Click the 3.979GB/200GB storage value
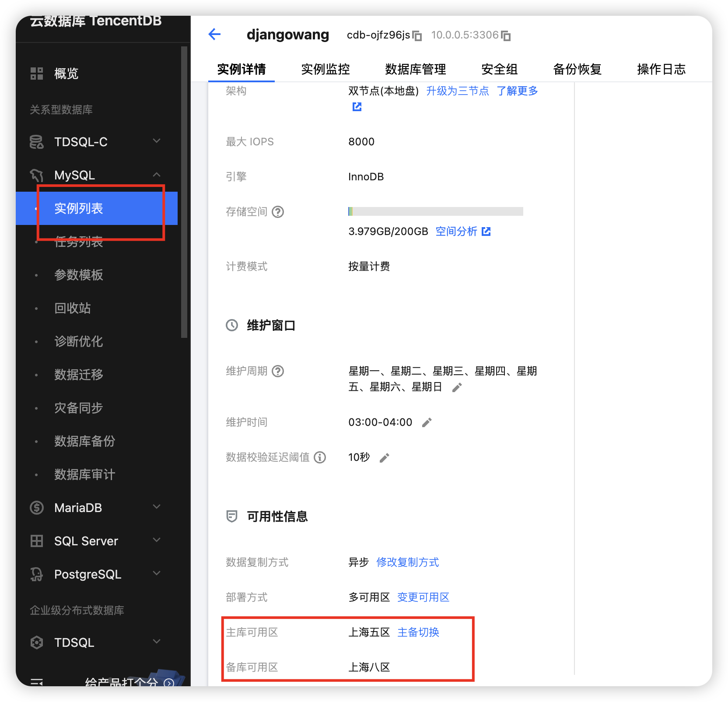Screen dimensions: 728x702 click(x=388, y=231)
